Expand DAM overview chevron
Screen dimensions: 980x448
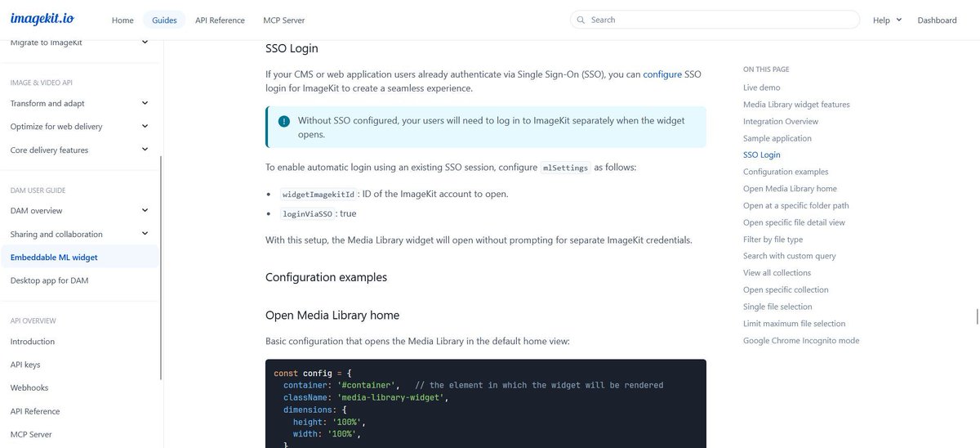(x=145, y=210)
